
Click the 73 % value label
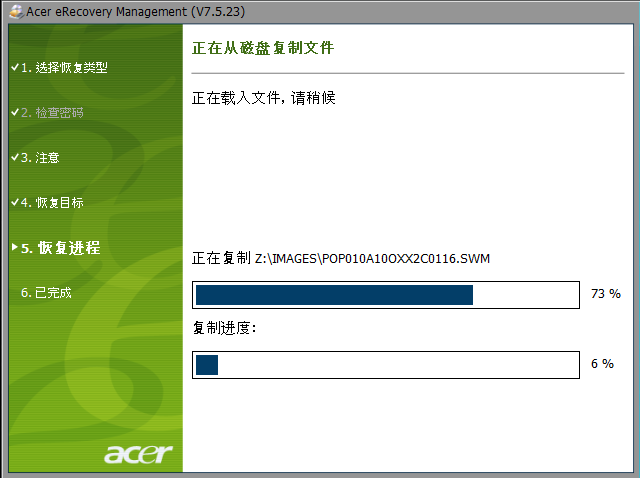606,293
